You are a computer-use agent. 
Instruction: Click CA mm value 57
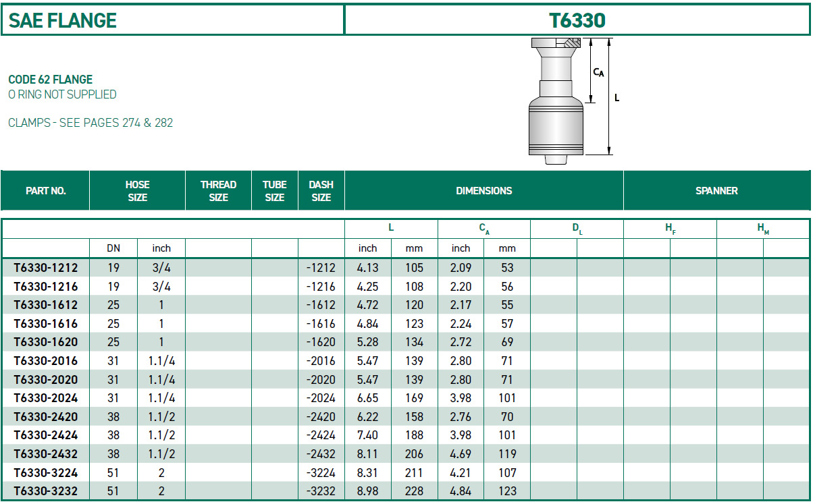tap(508, 324)
